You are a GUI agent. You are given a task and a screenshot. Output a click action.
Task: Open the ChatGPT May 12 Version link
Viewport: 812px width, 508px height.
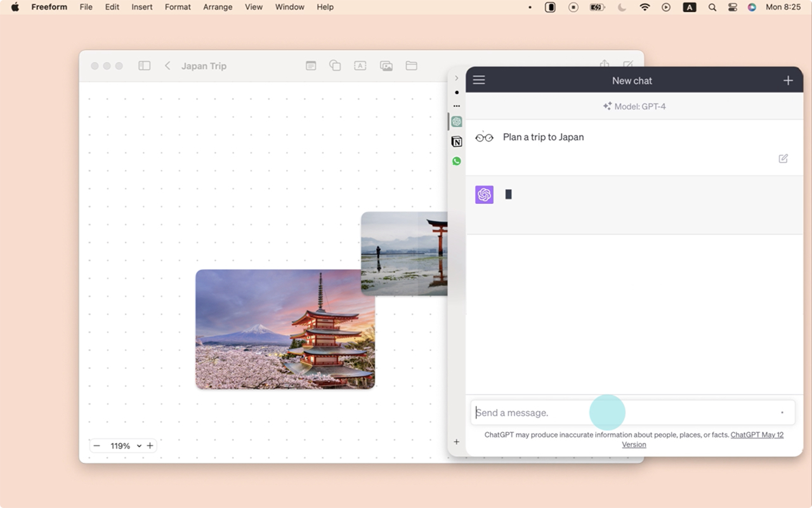[x=757, y=434]
